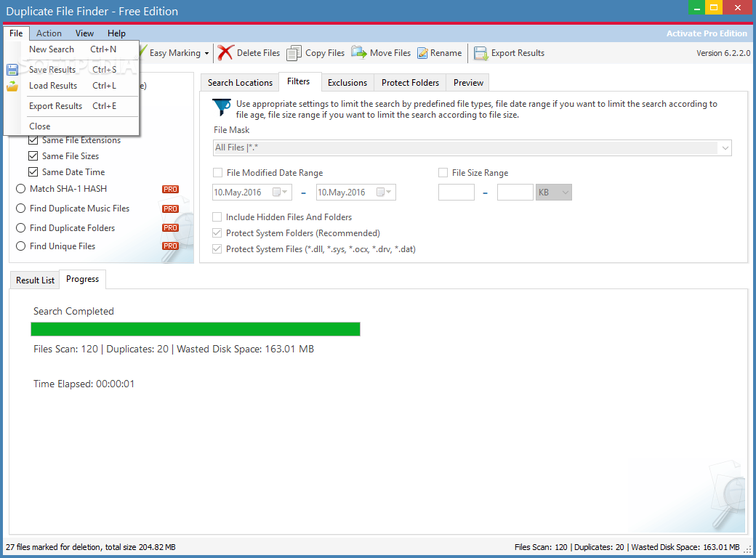Click the Delete Files label
The width and height of the screenshot is (756, 558).
click(259, 53)
